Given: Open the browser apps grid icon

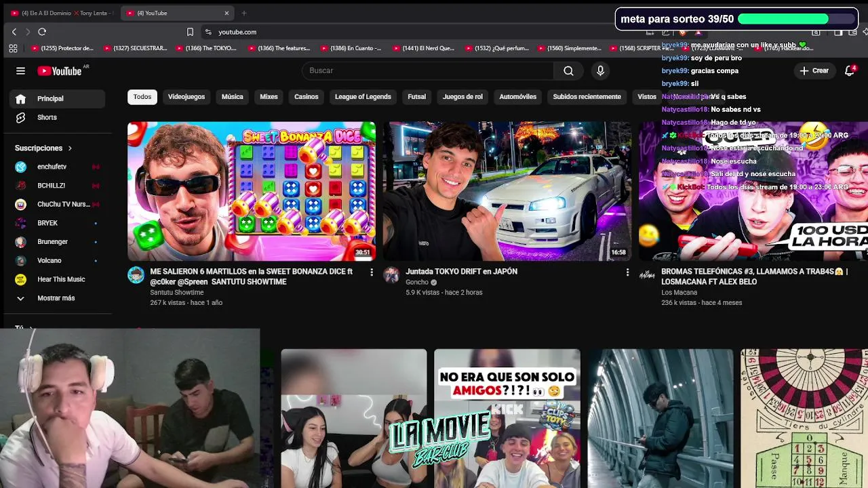Looking at the screenshot, I should click(x=13, y=48).
